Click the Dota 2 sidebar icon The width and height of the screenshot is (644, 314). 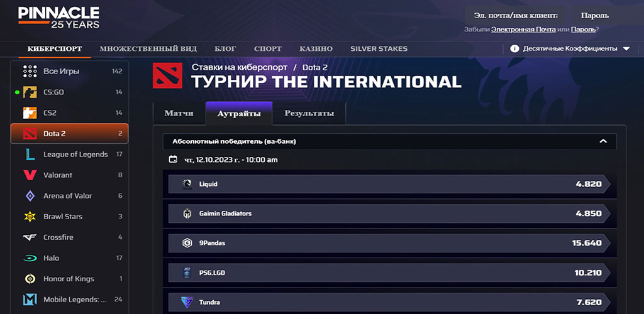click(x=30, y=134)
